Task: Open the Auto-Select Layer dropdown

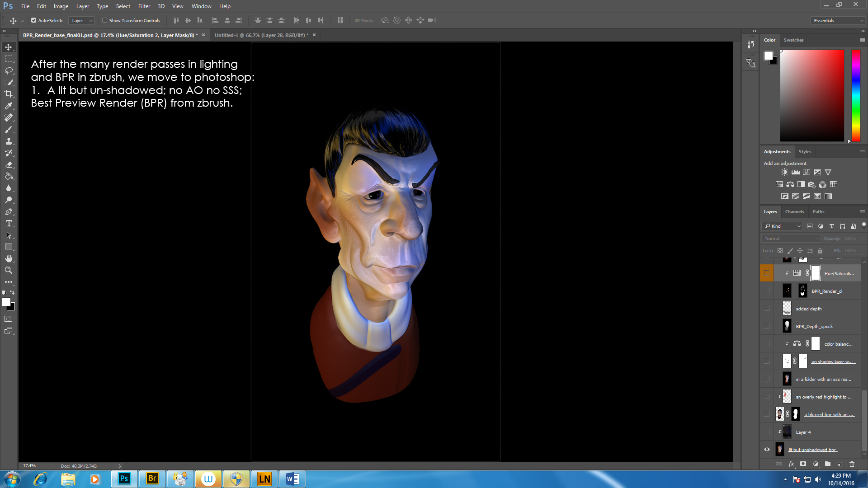Action: pos(82,20)
